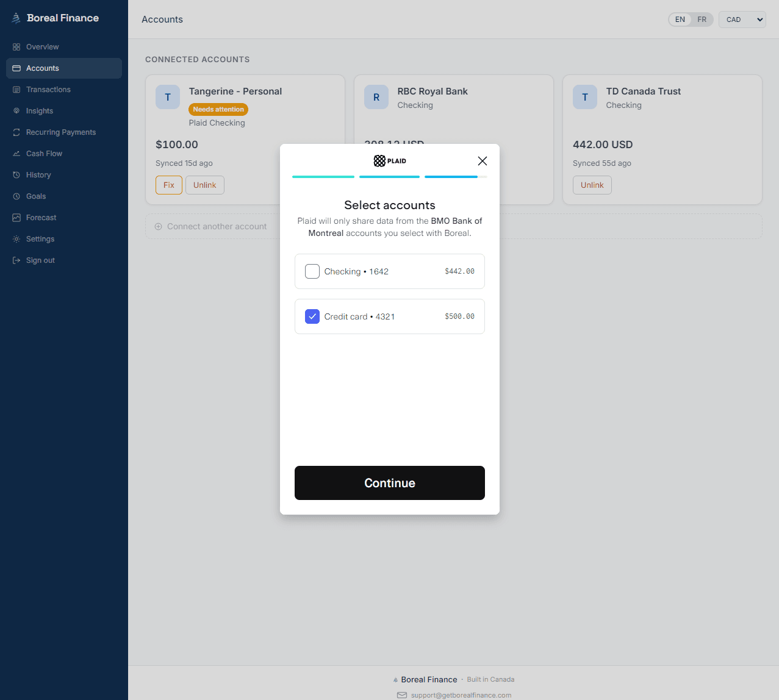The height and width of the screenshot is (700, 779).
Task: Click the second Plaid progress bar segment
Action: pos(389,177)
